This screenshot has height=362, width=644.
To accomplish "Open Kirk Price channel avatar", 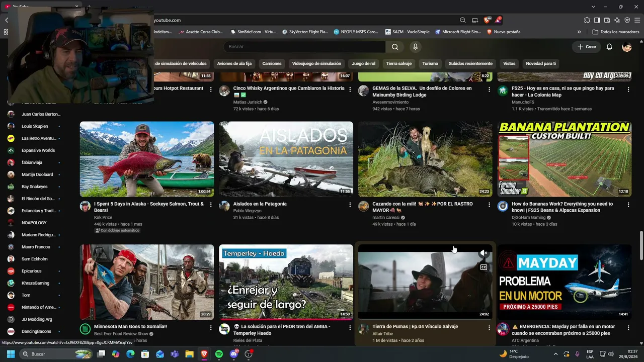I will click(86, 206).
